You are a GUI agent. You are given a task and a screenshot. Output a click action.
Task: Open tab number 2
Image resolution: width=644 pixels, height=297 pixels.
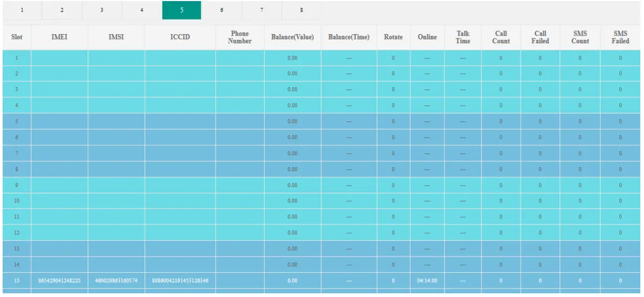[62, 10]
